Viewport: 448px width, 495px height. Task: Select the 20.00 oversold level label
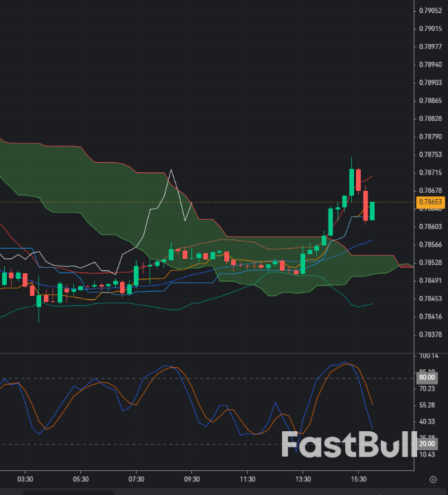pos(427,444)
